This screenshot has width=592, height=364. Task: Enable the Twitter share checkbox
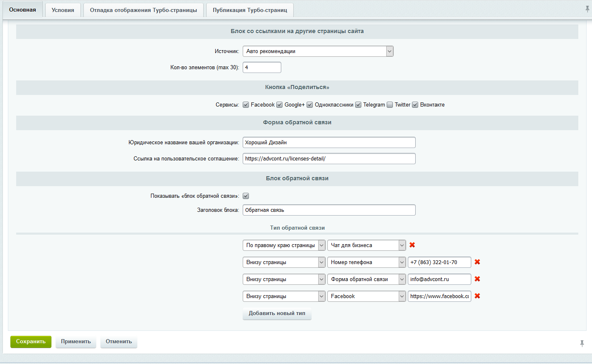(x=390, y=105)
